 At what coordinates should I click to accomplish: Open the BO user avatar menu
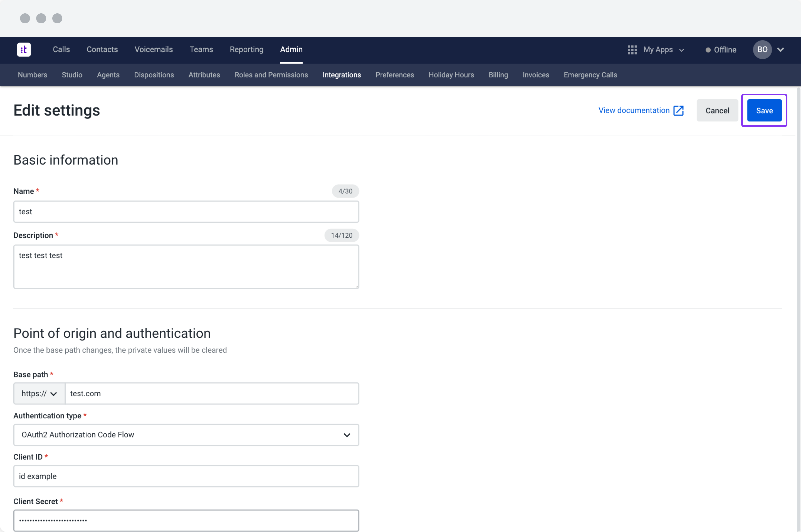coord(762,49)
